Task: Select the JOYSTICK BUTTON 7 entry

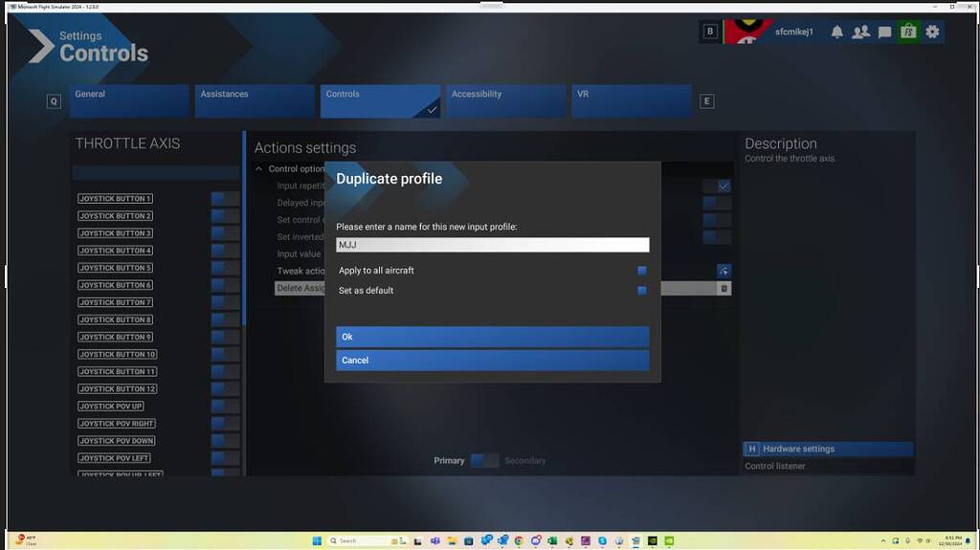Action: click(x=115, y=302)
